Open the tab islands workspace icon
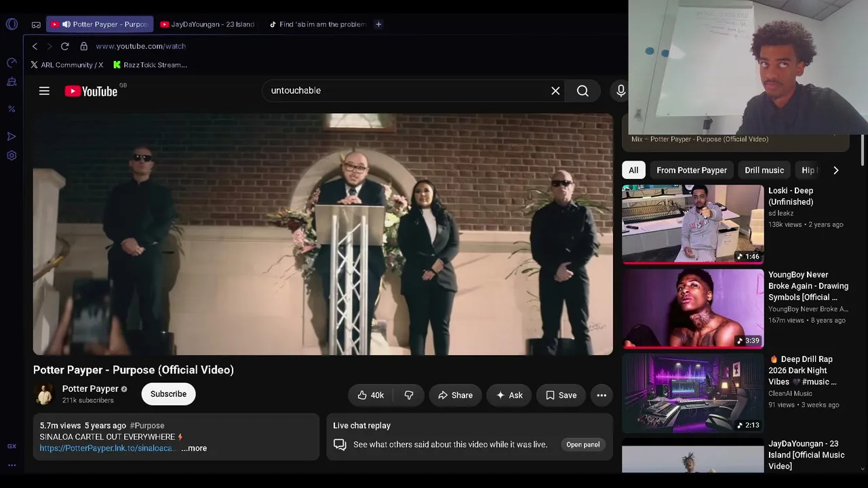The image size is (868, 488). (36, 24)
